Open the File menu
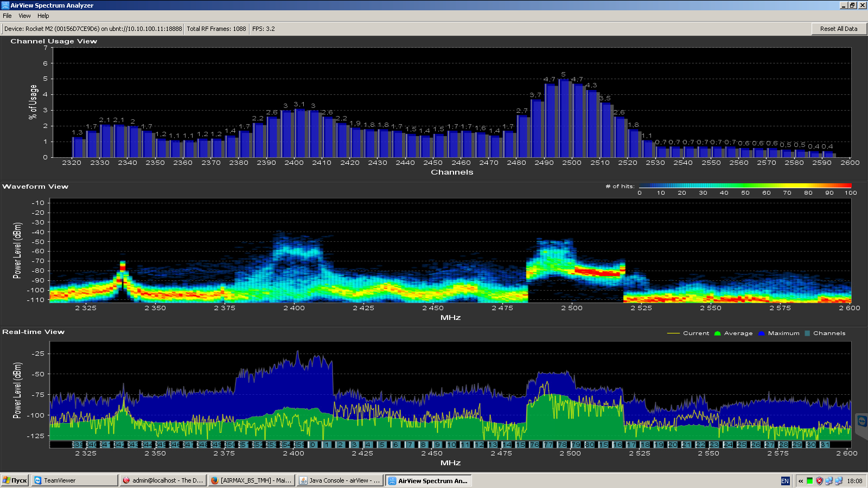868x488 pixels. [7, 16]
